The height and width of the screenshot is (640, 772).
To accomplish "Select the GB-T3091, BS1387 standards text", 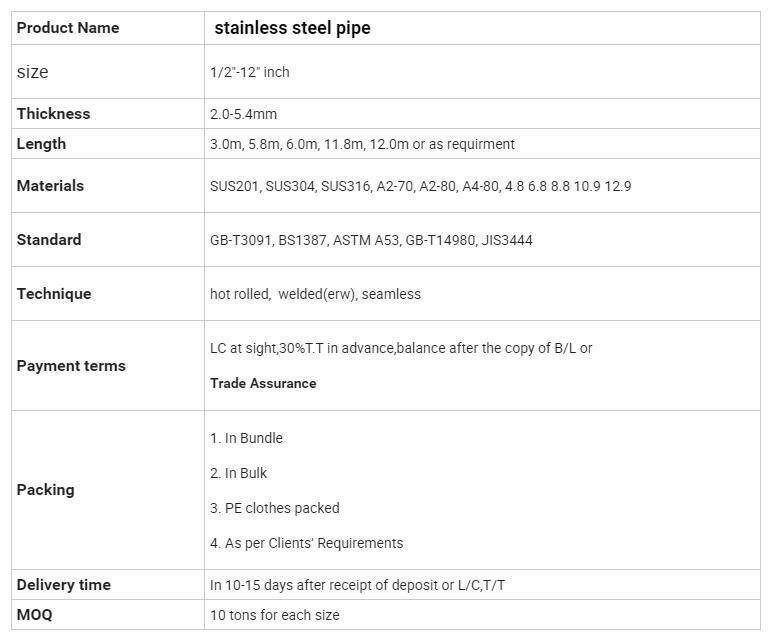I will coord(371,240).
